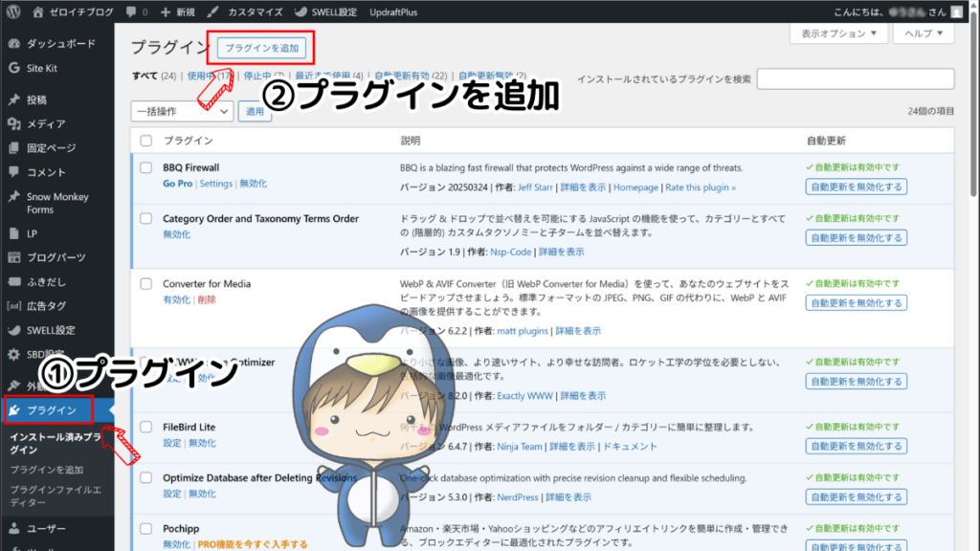Select Converter for Media checkbox
980x551 pixels.
[x=145, y=283]
